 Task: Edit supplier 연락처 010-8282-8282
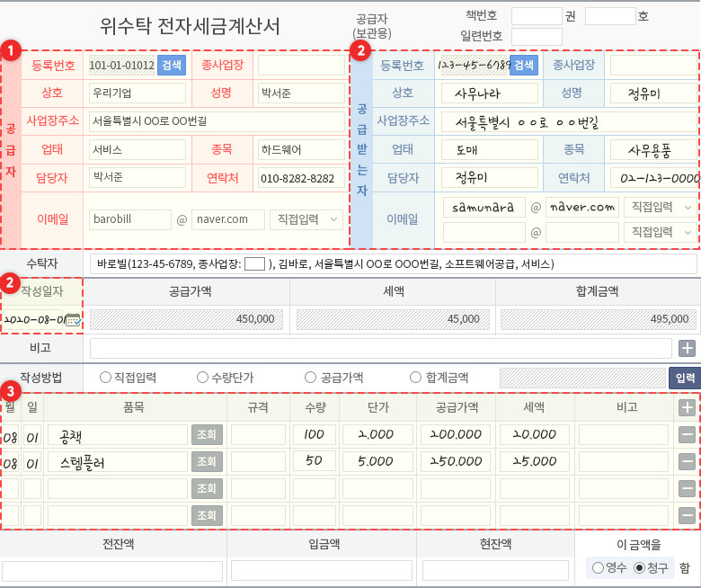tap(301, 178)
